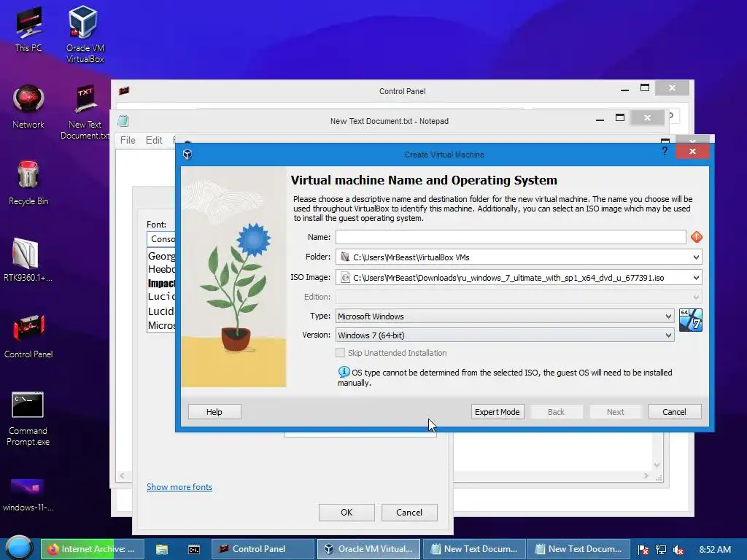
Task: Click the Next button in the wizard
Action: point(616,412)
